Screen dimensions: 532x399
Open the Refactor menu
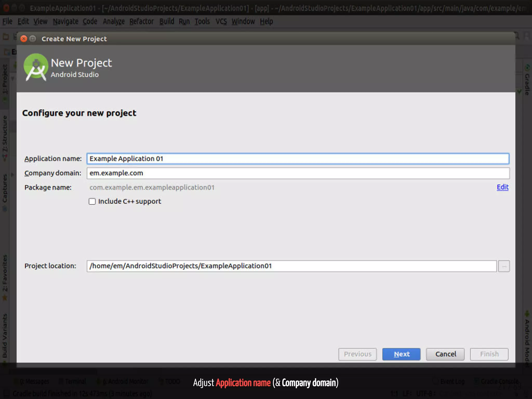coord(142,21)
